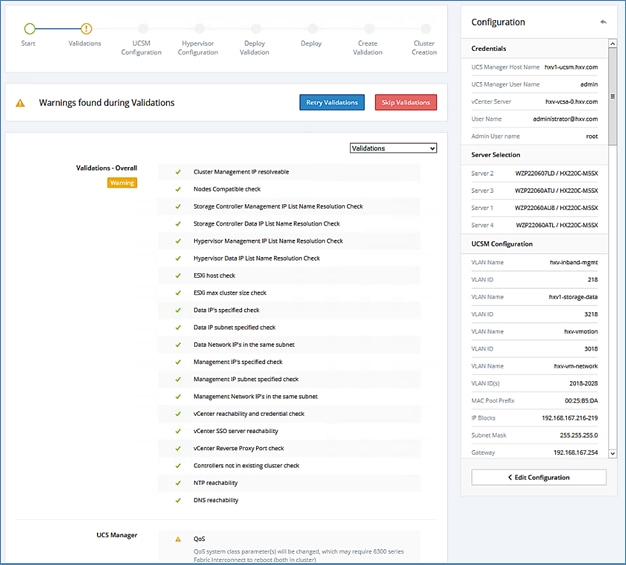Image resolution: width=626 pixels, height=565 pixels.
Task: Click the Cluster Creation step circle
Action: pos(426,28)
